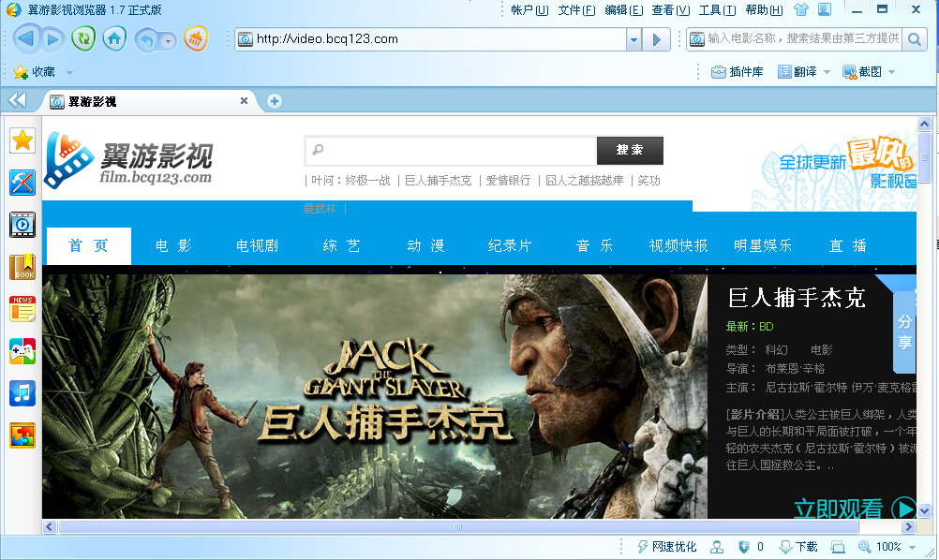
Task: Click the horizontal scrollbar right arrow
Action: click(908, 526)
